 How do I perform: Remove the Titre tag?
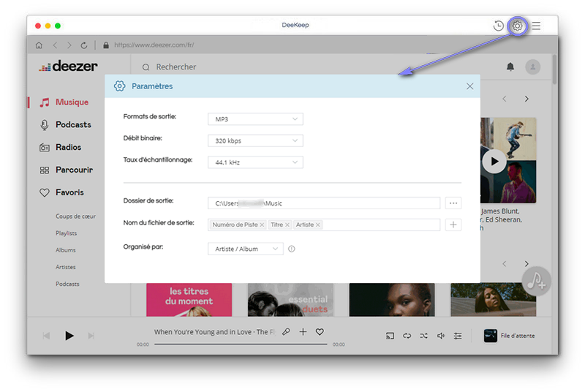(x=287, y=225)
